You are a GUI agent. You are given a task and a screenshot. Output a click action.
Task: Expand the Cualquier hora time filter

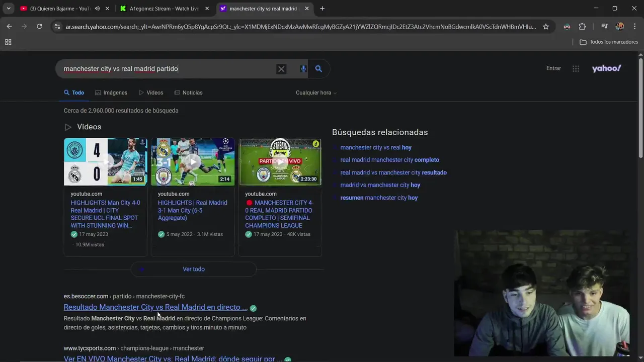(316, 93)
